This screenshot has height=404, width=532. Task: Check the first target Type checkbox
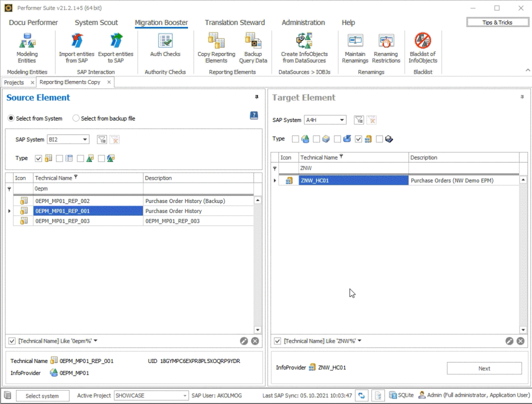coord(296,139)
